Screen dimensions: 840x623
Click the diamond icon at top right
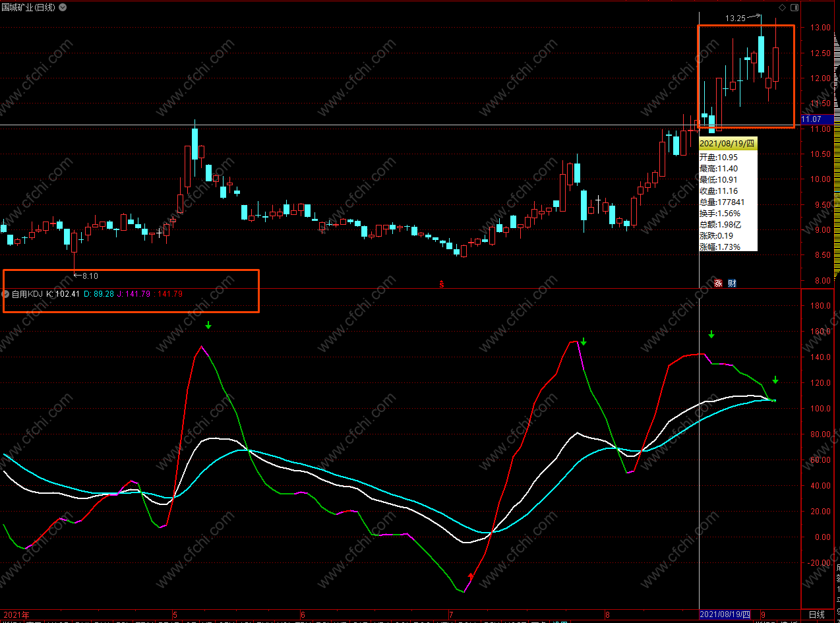point(782,7)
